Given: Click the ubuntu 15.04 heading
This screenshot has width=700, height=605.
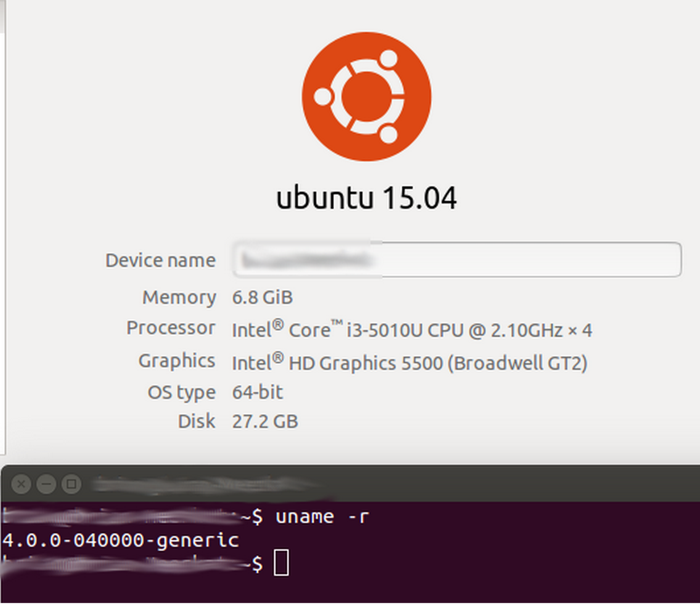Looking at the screenshot, I should 366,198.
